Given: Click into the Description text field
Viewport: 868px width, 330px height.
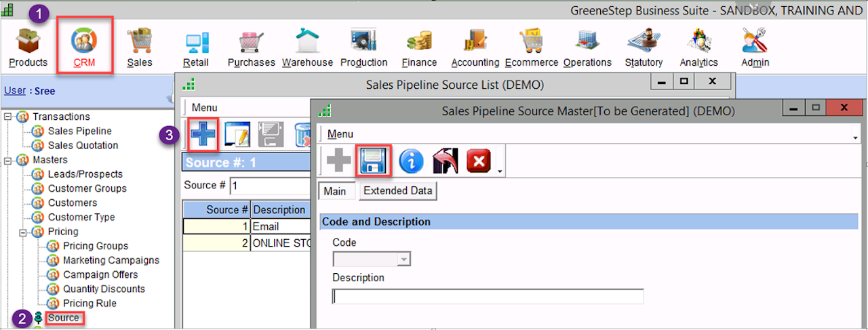Looking at the screenshot, I should [x=487, y=297].
